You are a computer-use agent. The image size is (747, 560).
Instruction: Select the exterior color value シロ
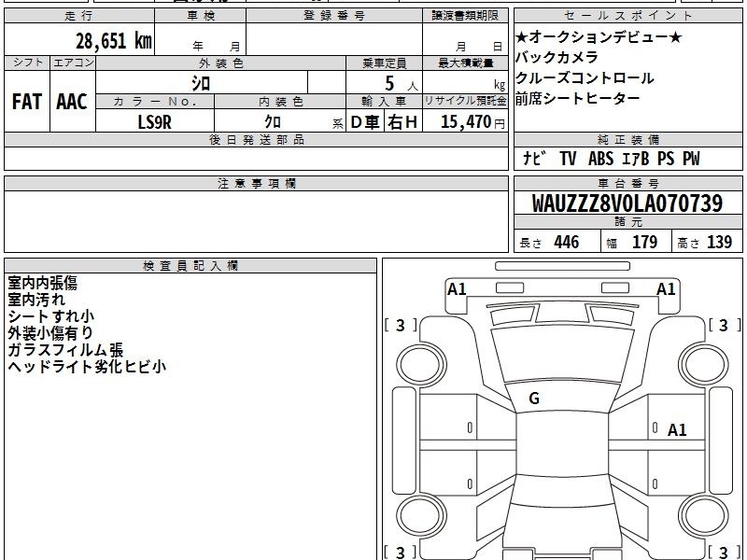tap(201, 83)
